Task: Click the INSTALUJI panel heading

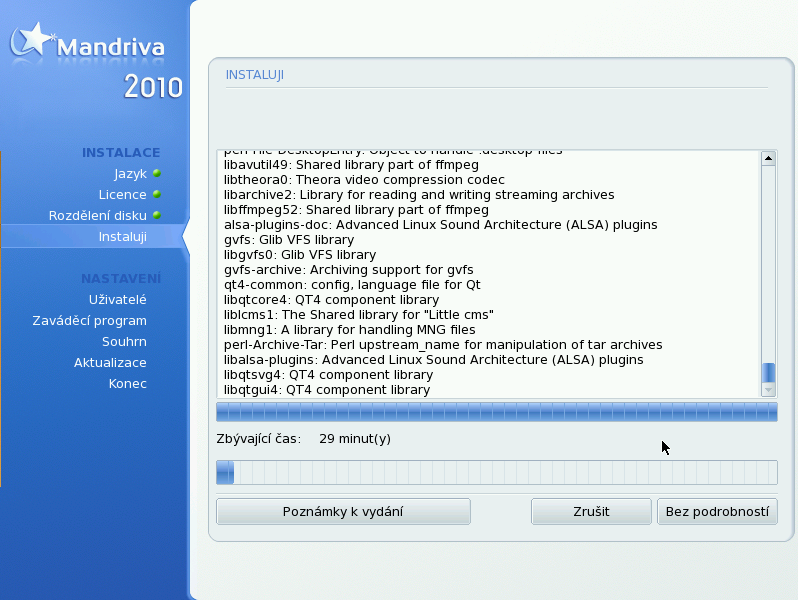Action: 254,75
